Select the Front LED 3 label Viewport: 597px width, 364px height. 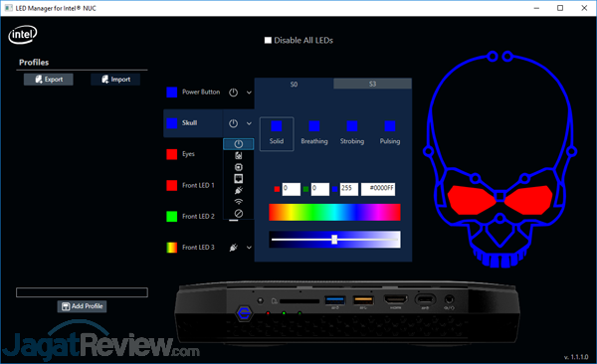[198, 248]
